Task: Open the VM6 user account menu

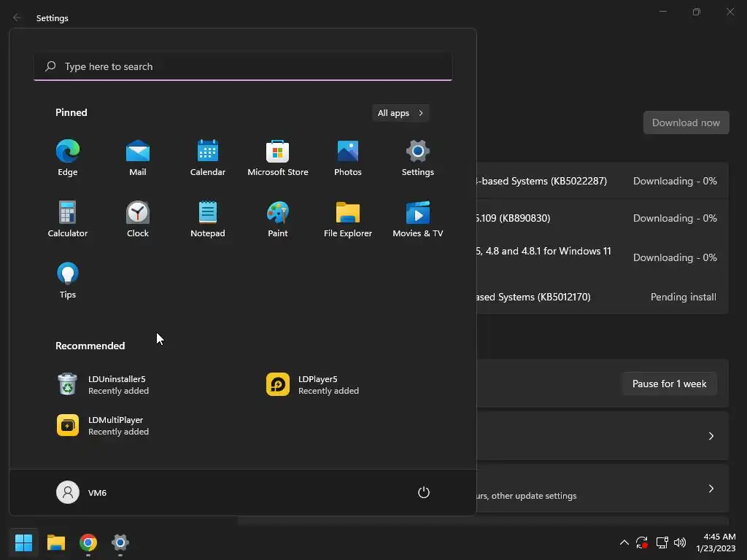Action: (x=82, y=492)
